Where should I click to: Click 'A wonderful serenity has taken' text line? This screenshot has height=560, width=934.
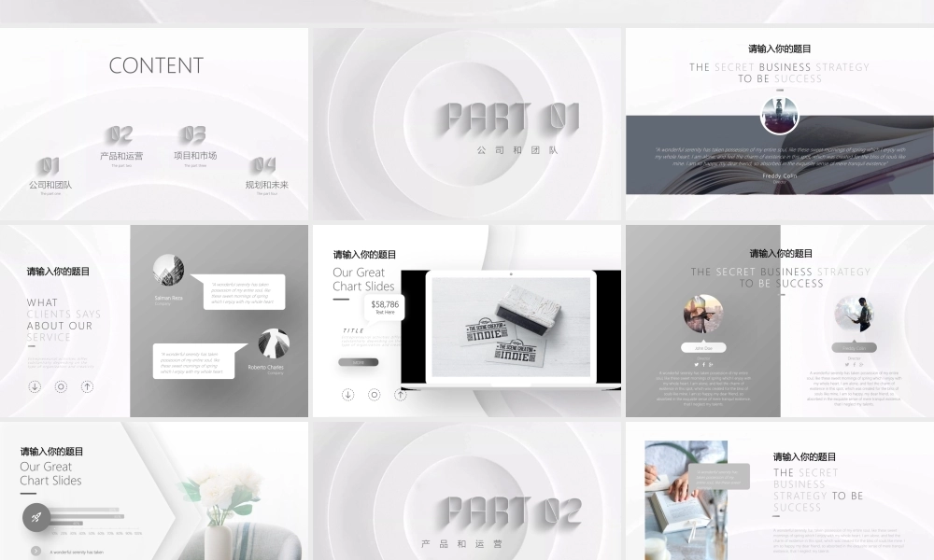point(77,553)
